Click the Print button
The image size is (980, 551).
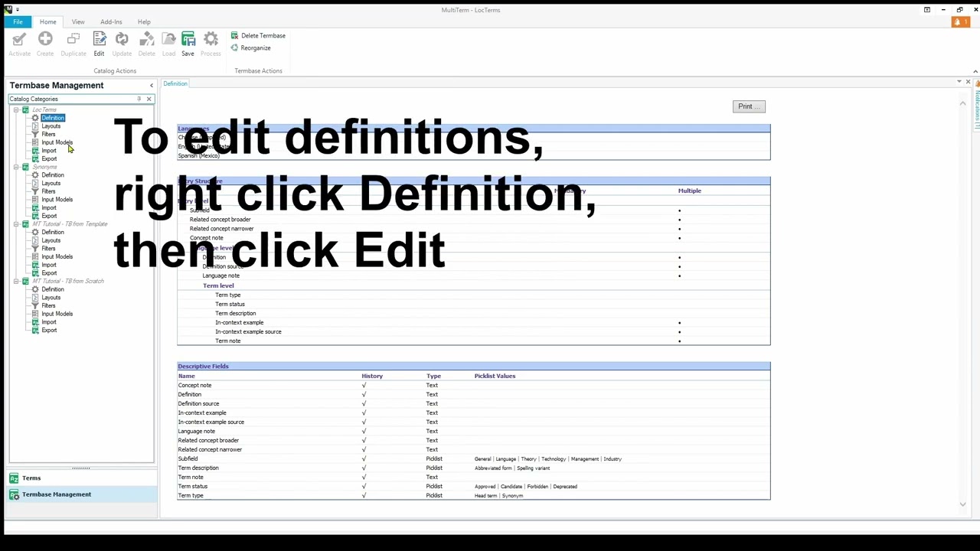[x=748, y=106]
